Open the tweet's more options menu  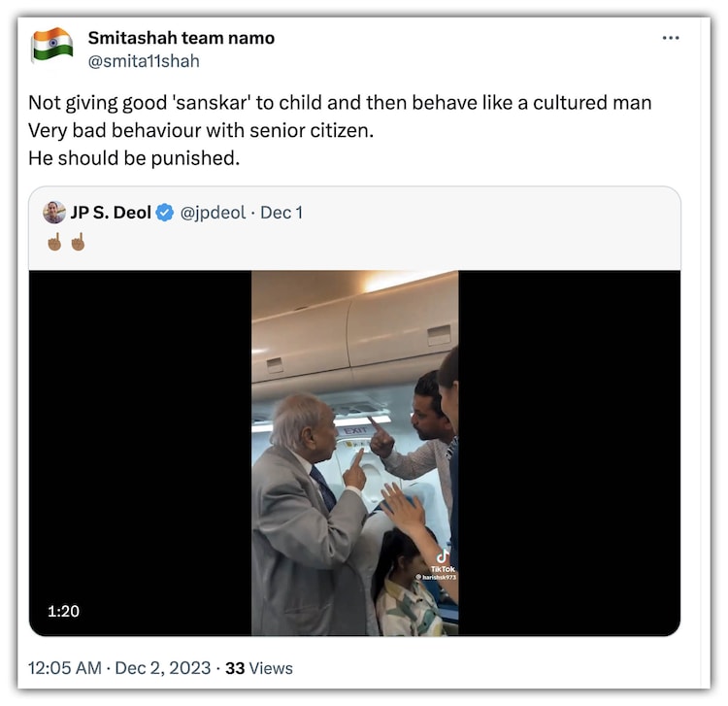click(x=671, y=38)
